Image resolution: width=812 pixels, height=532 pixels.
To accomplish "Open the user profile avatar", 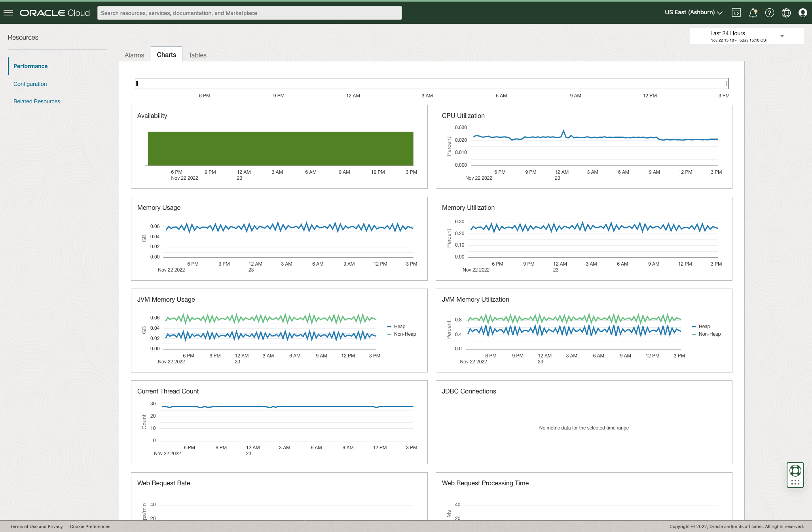I will 803,13.
